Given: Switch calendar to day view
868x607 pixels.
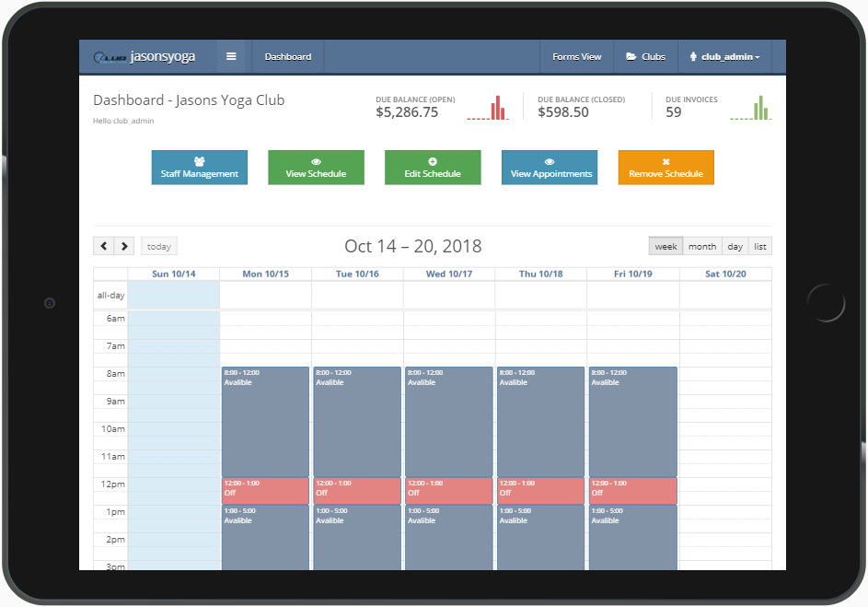Looking at the screenshot, I should pyautogui.click(x=735, y=246).
